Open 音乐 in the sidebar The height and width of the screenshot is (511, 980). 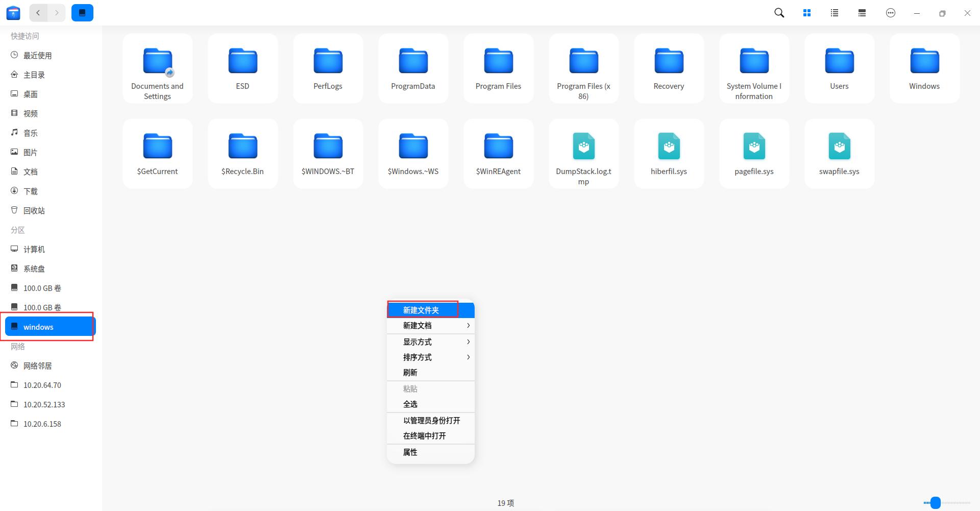[x=51, y=133]
